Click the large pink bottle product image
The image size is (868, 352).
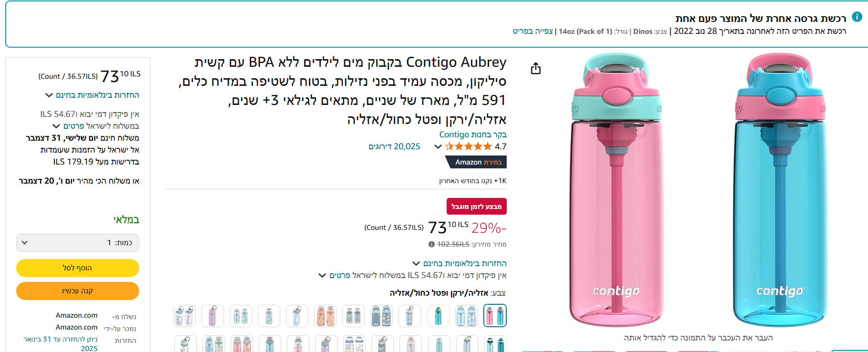tap(616, 191)
